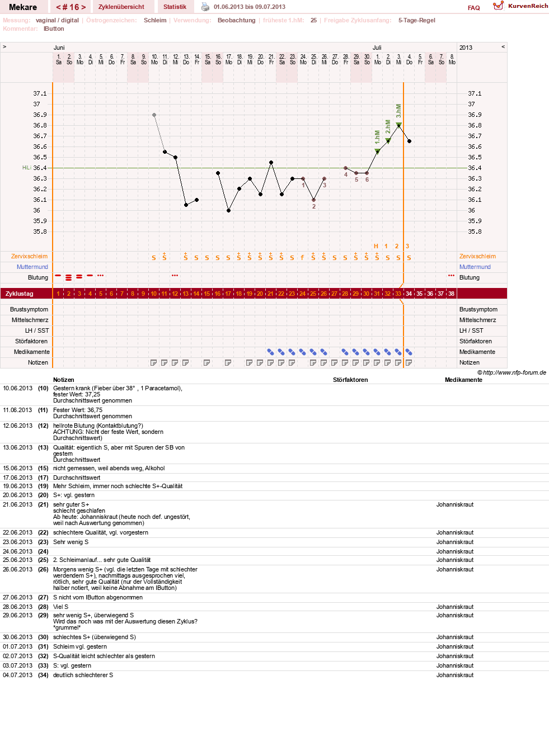Viewport: 549px width, 756px height.
Task: Open the note icon for cycle day 15
Action: [207, 363]
